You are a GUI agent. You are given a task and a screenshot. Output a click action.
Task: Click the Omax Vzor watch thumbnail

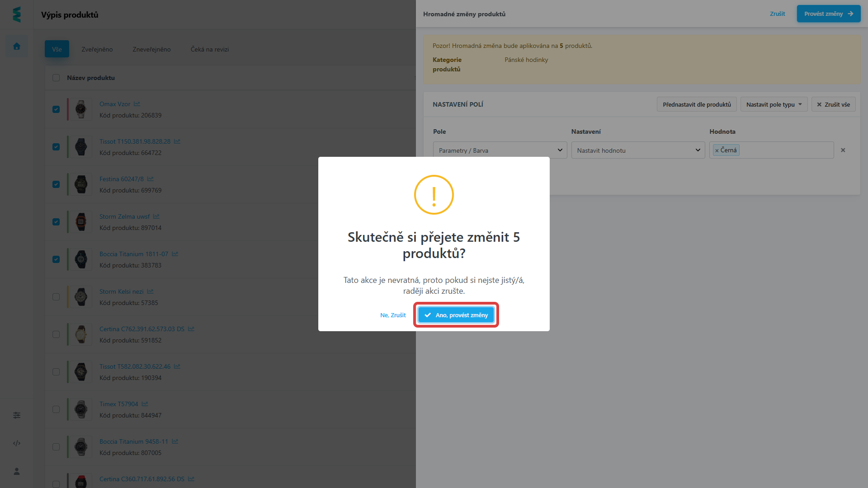[x=81, y=109]
